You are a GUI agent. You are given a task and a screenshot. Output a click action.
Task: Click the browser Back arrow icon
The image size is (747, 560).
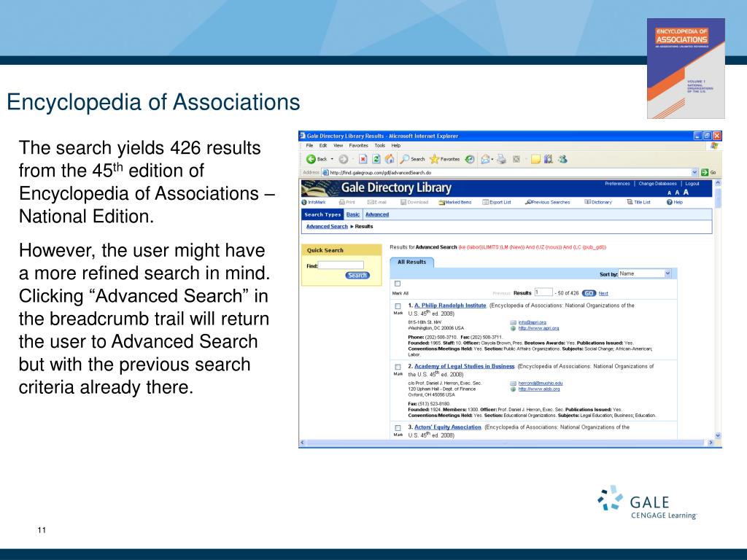[x=311, y=159]
